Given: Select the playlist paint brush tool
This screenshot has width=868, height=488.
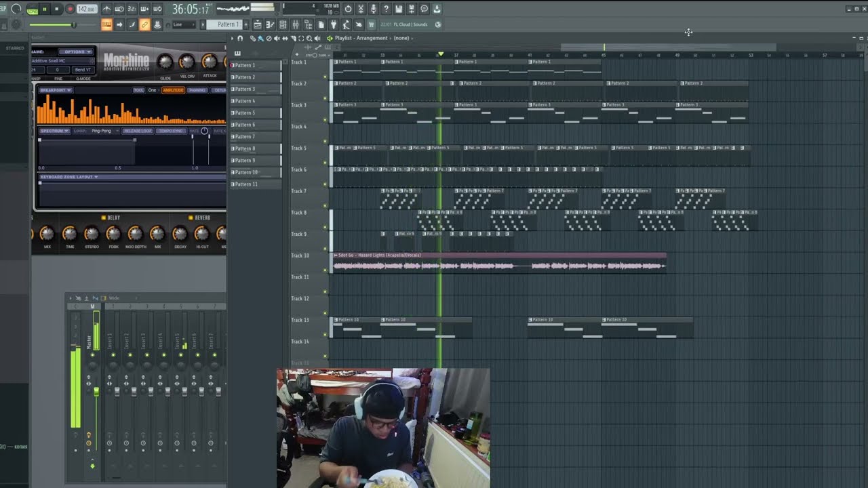Looking at the screenshot, I should (x=260, y=39).
